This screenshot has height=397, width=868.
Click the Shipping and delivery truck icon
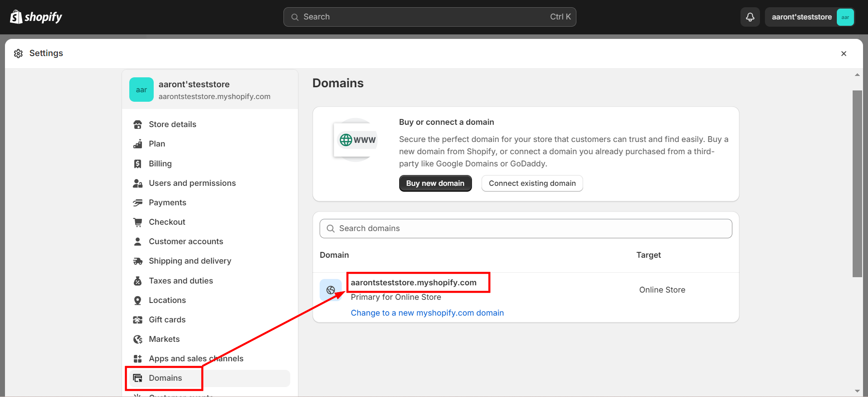[x=138, y=261]
